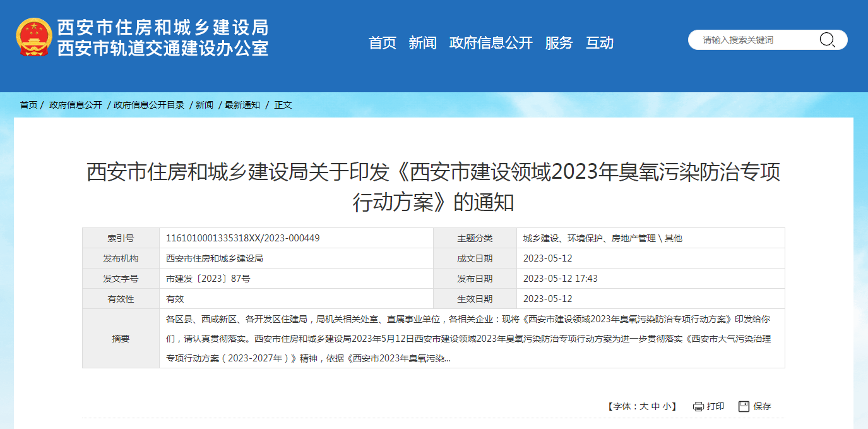Open the 新闻 navigation menu
Image resolution: width=868 pixels, height=429 pixels.
[x=422, y=43]
